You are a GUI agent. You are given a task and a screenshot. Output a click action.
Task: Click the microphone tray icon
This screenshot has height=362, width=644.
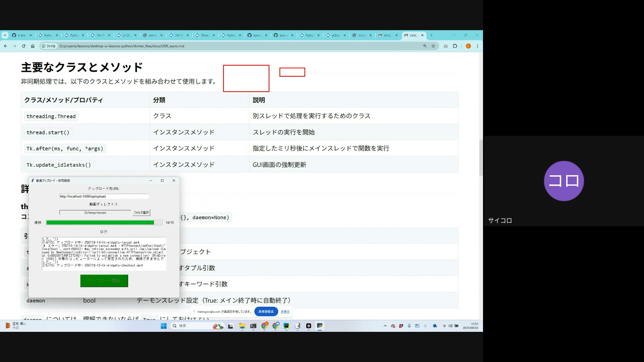pos(409,326)
